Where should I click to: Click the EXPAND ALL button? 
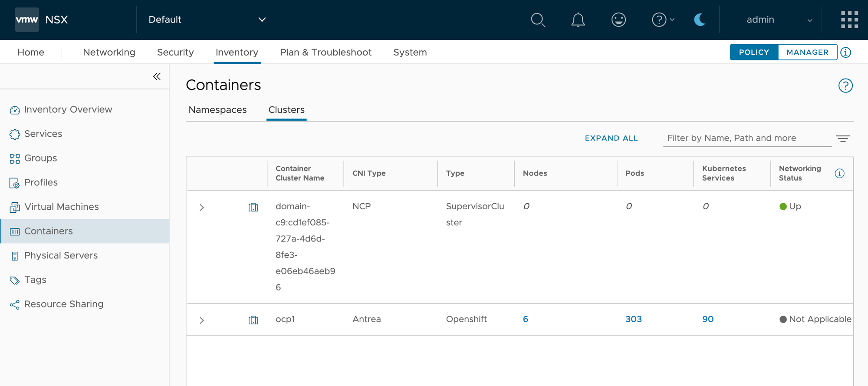click(x=611, y=138)
